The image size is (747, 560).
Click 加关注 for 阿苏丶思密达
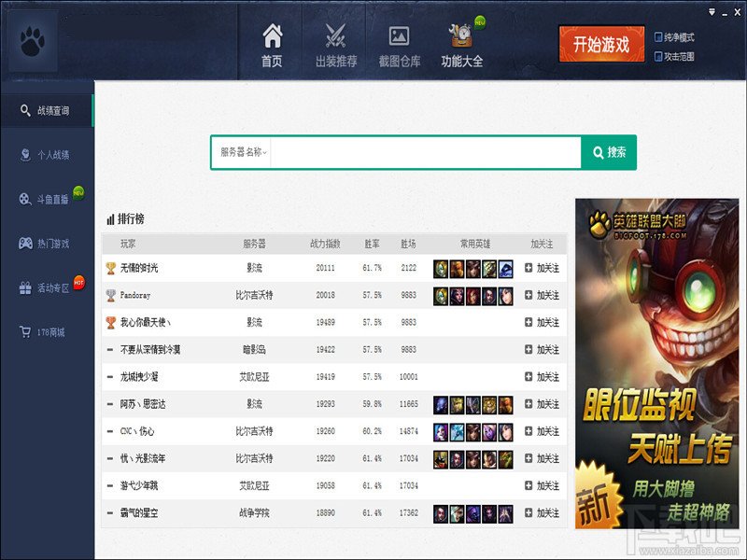pos(542,404)
